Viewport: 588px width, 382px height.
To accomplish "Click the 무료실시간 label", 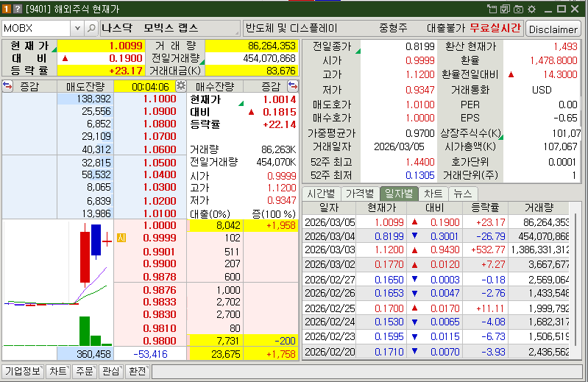I will (495, 28).
